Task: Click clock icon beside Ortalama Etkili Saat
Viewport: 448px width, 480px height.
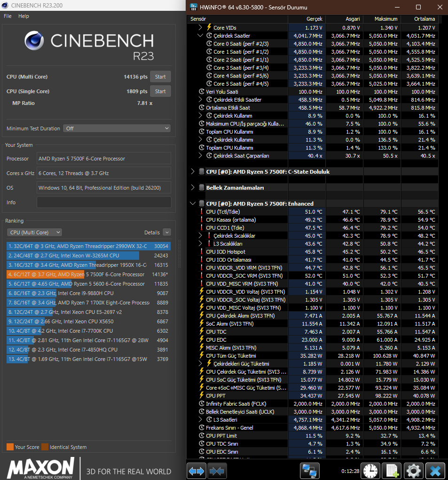Action: [x=202, y=107]
